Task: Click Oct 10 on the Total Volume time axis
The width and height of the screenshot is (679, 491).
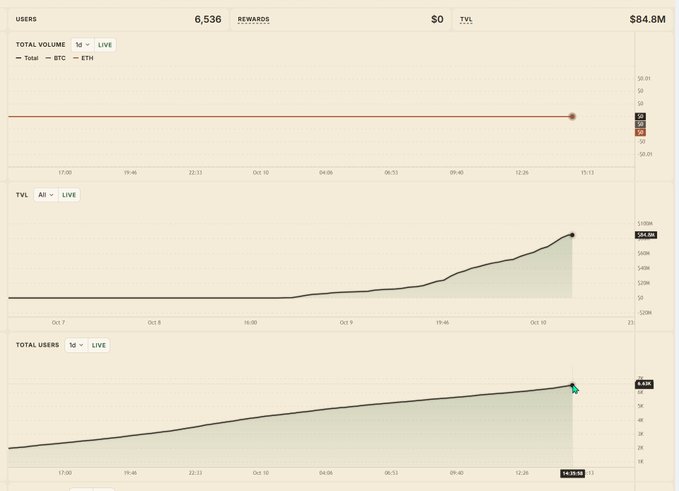Action: 261,172
